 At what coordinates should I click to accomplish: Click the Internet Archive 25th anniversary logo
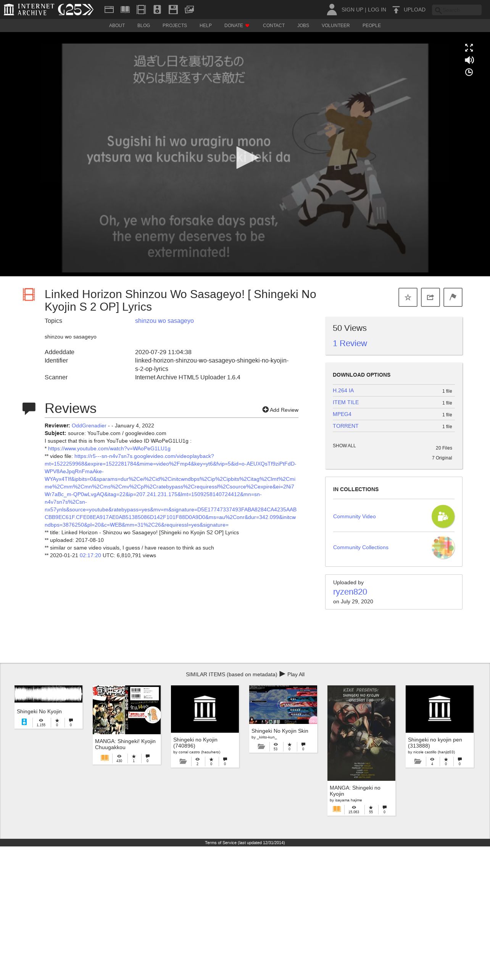pyautogui.click(x=76, y=10)
